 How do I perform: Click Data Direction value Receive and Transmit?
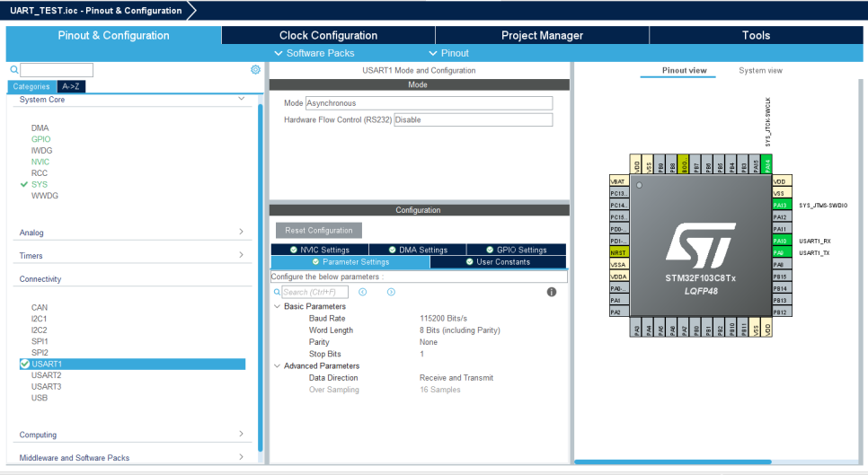tap(456, 378)
